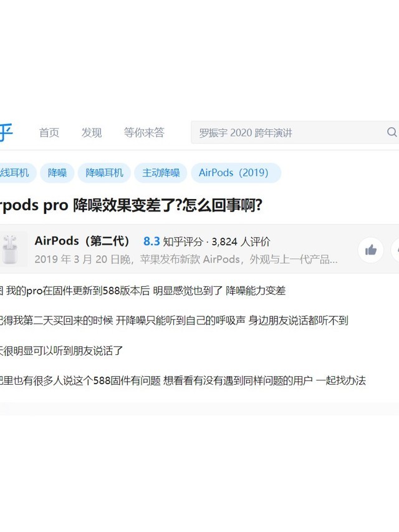Click the question title about 降噪效果变差了
Viewport: 399px width, 532px height.
click(131, 205)
